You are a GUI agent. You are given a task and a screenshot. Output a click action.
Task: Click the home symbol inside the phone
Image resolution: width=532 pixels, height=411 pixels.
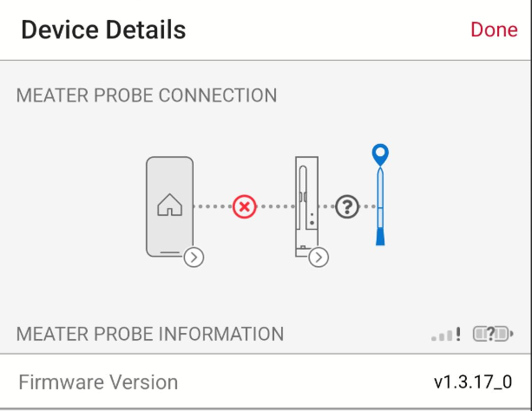169,205
